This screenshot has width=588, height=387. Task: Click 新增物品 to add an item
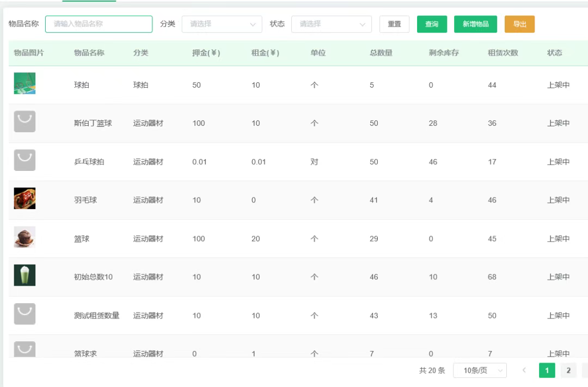pyautogui.click(x=475, y=24)
